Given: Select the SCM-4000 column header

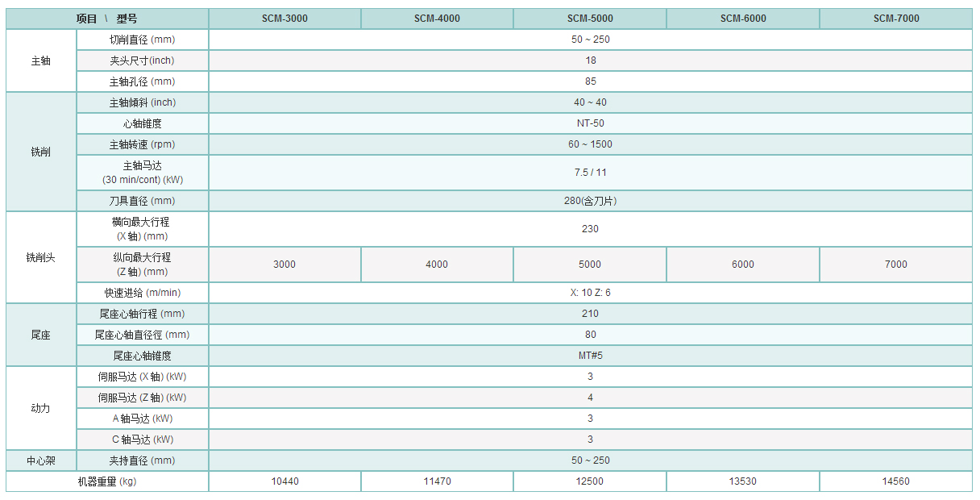Looking at the screenshot, I should point(437,19).
